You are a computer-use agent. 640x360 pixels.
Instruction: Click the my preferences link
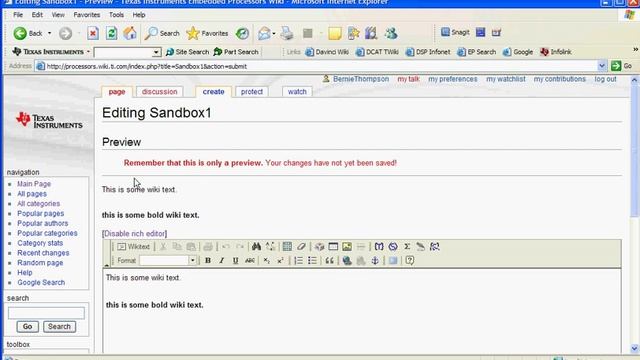coord(453,79)
